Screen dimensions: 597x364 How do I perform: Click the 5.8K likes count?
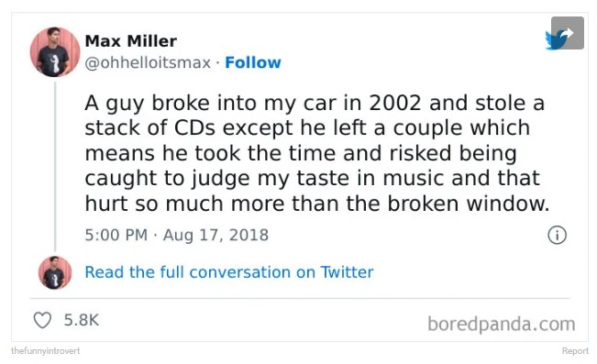point(82,320)
